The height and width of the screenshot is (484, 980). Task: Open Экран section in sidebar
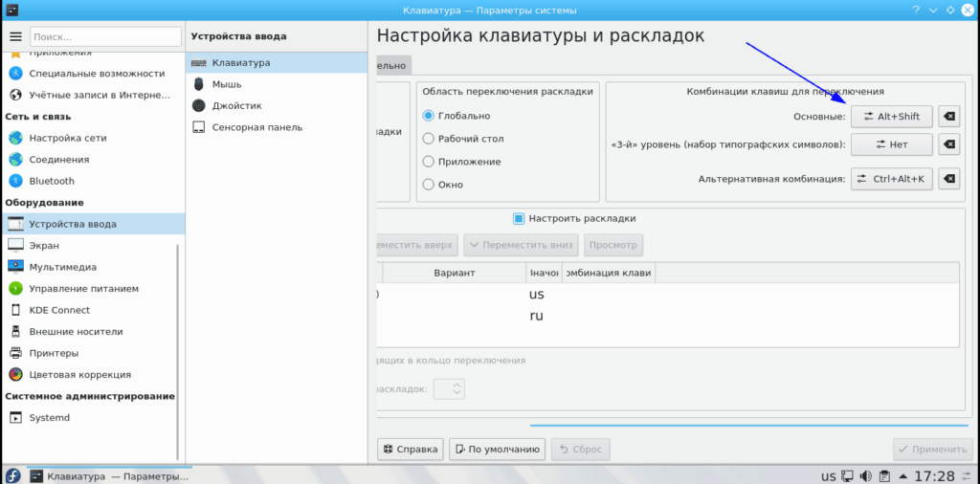coord(44,246)
